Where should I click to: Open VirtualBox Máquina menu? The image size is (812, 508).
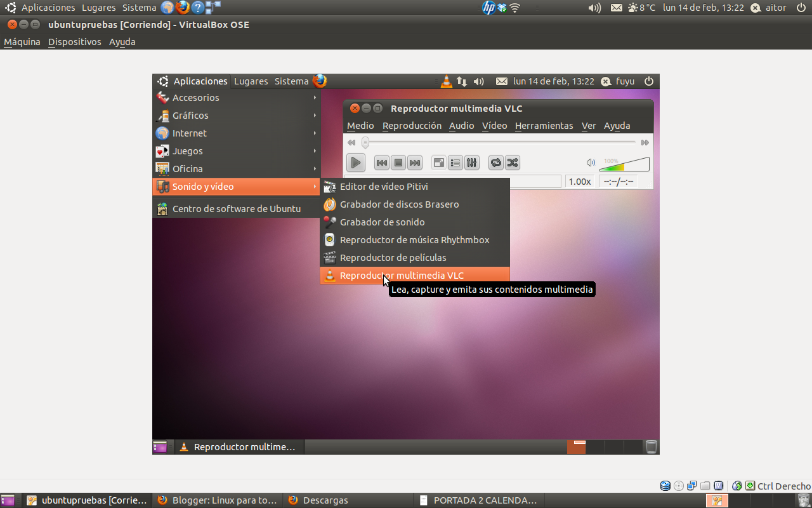22,42
